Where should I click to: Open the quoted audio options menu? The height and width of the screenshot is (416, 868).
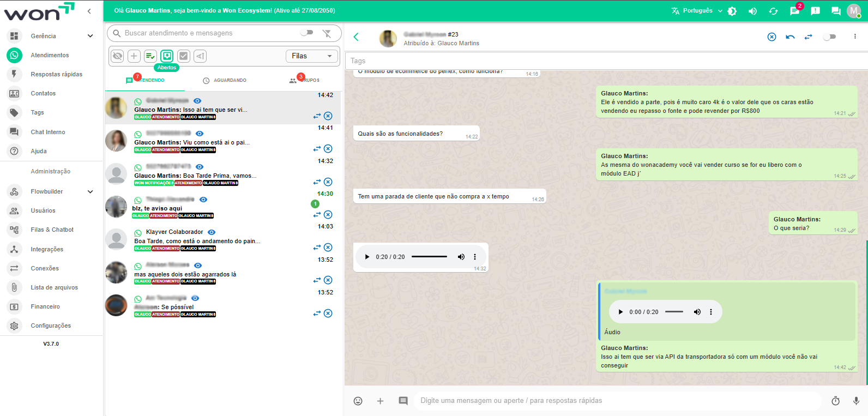click(711, 312)
